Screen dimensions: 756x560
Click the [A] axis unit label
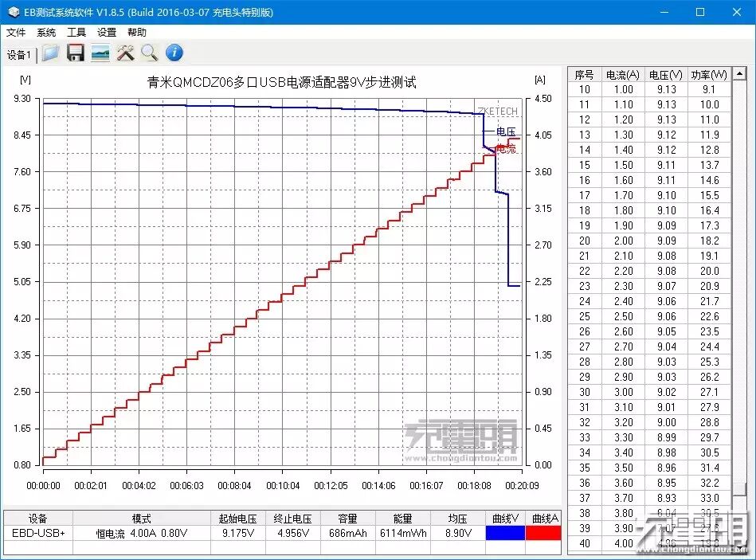click(540, 80)
